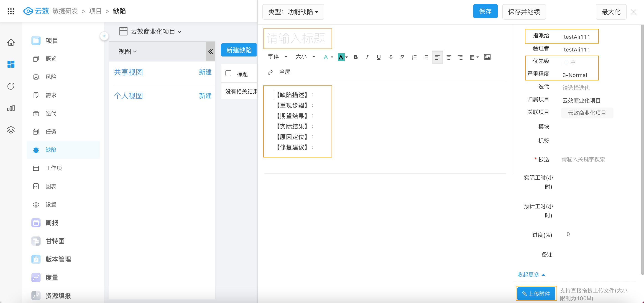Open the 大小 font size dropdown
This screenshot has height=303, width=644.
[x=305, y=57]
